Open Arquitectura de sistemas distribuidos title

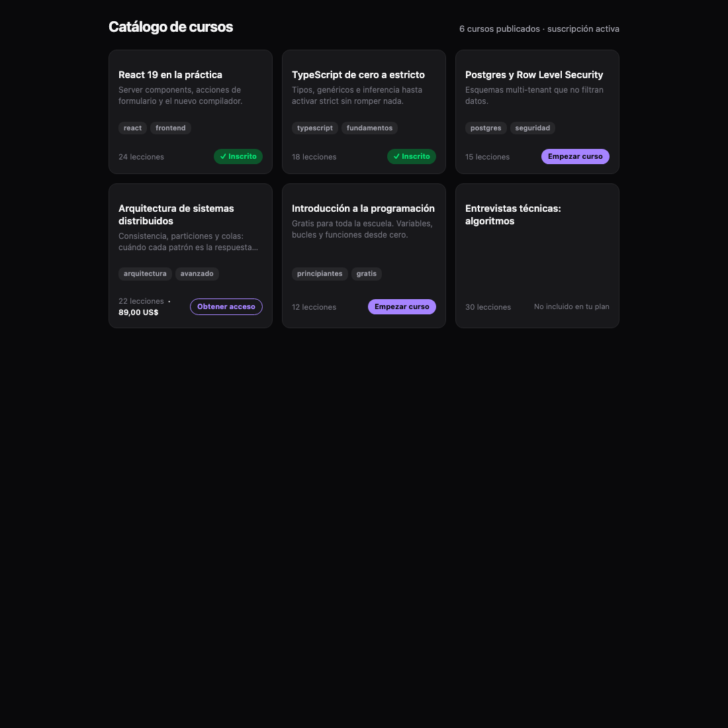[177, 214]
